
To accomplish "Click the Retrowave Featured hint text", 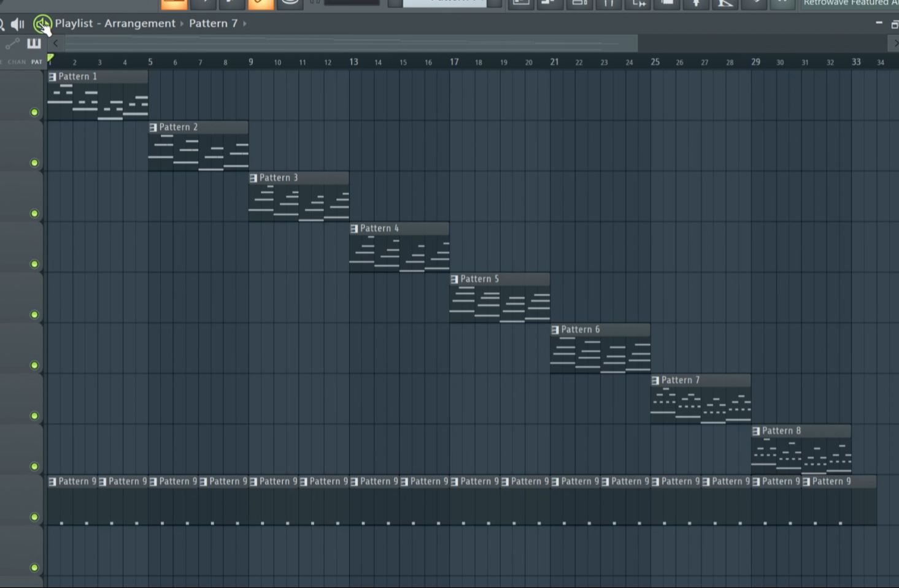I will [851, 3].
